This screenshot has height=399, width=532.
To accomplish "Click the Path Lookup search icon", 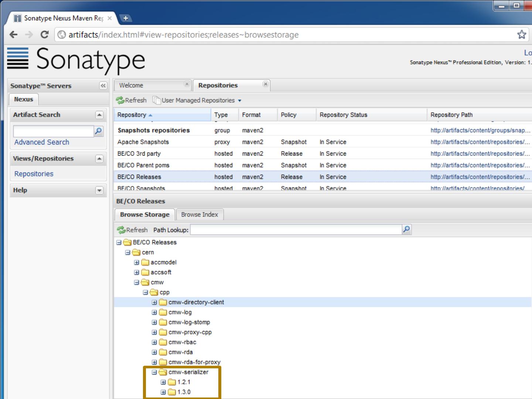I will tap(406, 229).
